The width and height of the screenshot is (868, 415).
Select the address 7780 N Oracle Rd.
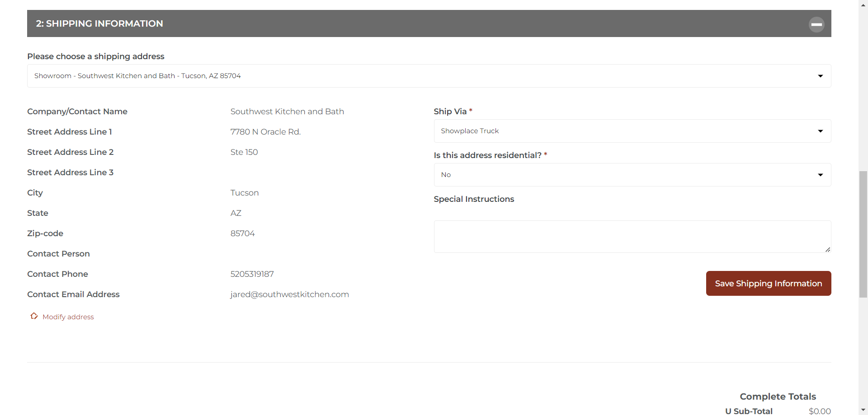pos(265,132)
